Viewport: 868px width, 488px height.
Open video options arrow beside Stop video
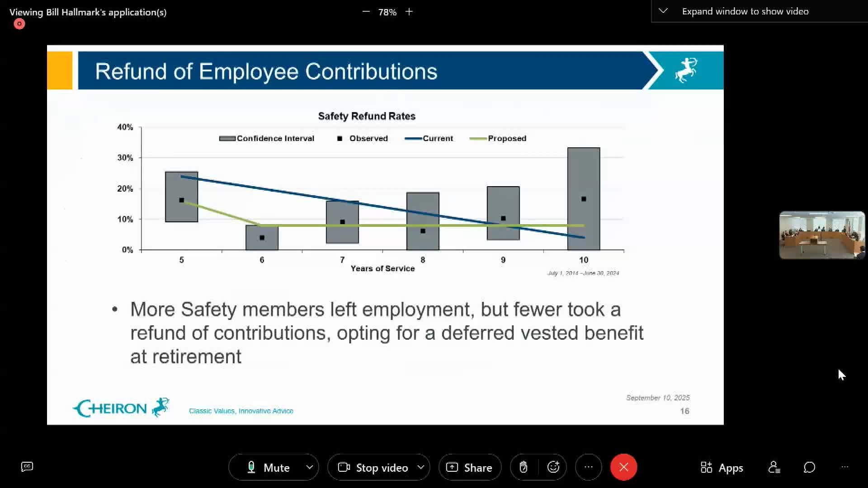click(421, 467)
